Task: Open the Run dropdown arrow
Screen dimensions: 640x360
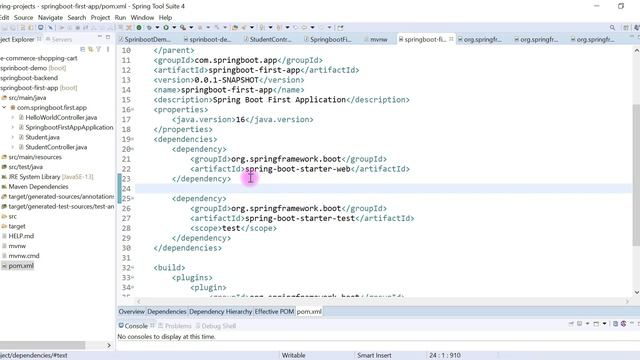Action: [174, 27]
